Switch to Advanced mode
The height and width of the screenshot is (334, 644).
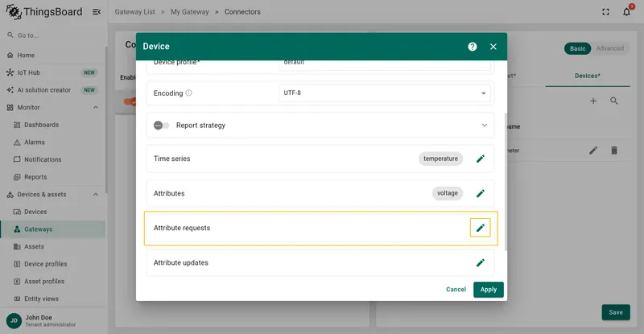click(x=610, y=48)
